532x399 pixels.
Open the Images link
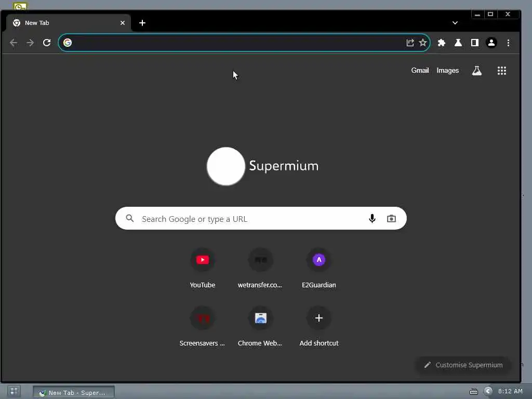point(447,70)
